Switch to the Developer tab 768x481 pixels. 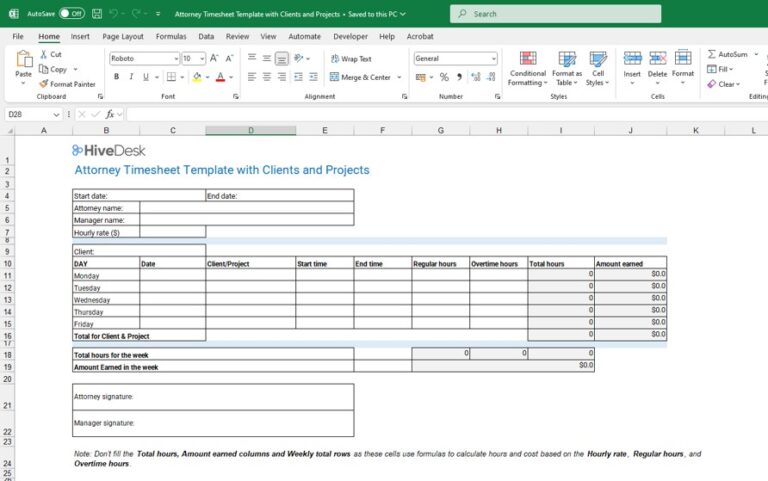click(350, 36)
